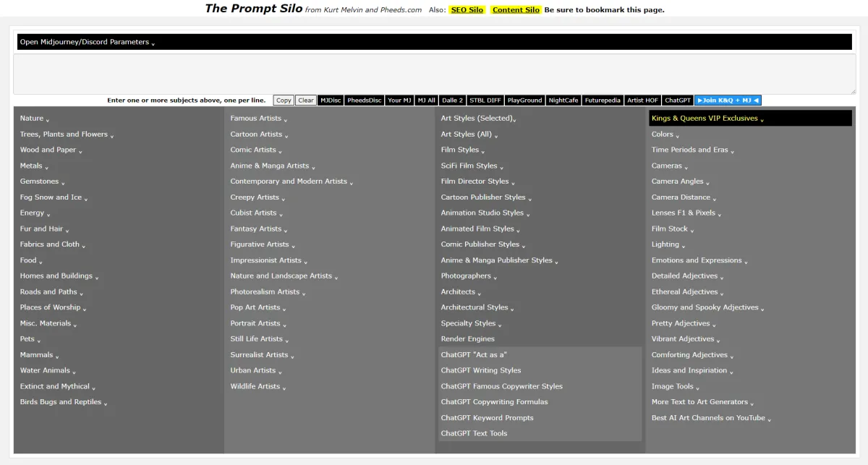This screenshot has height=465, width=868.
Task: Expand the Nature category
Action: pyautogui.click(x=35, y=119)
